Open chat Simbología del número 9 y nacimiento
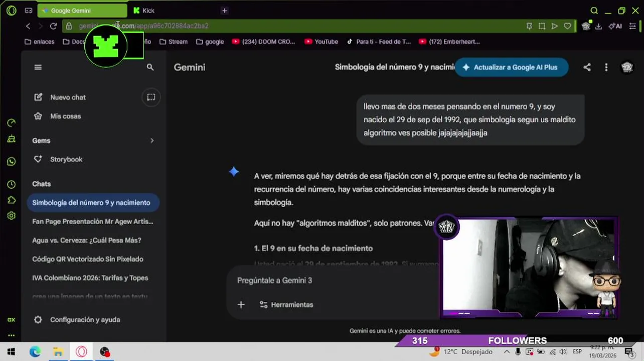The height and width of the screenshot is (361, 644). pos(93,203)
